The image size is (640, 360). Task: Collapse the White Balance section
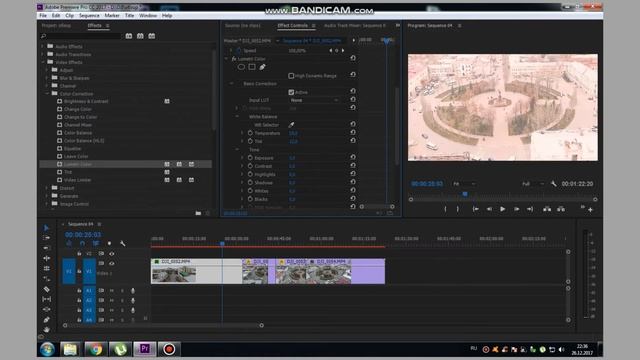coord(237,116)
